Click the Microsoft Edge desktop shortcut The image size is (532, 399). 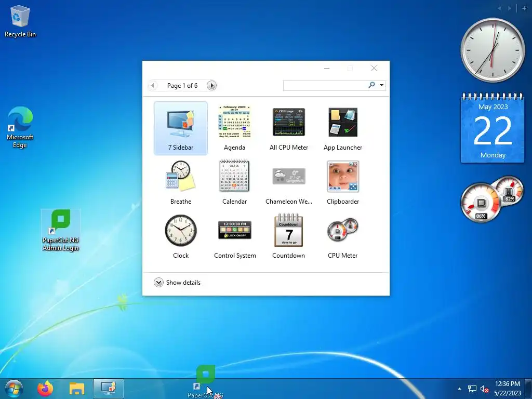tap(20, 127)
